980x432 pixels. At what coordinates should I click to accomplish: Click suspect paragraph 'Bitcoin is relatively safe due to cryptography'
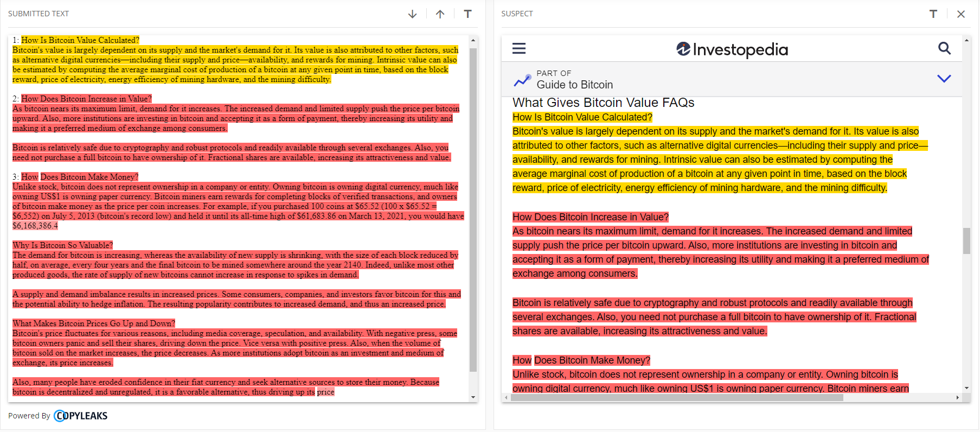click(714, 317)
